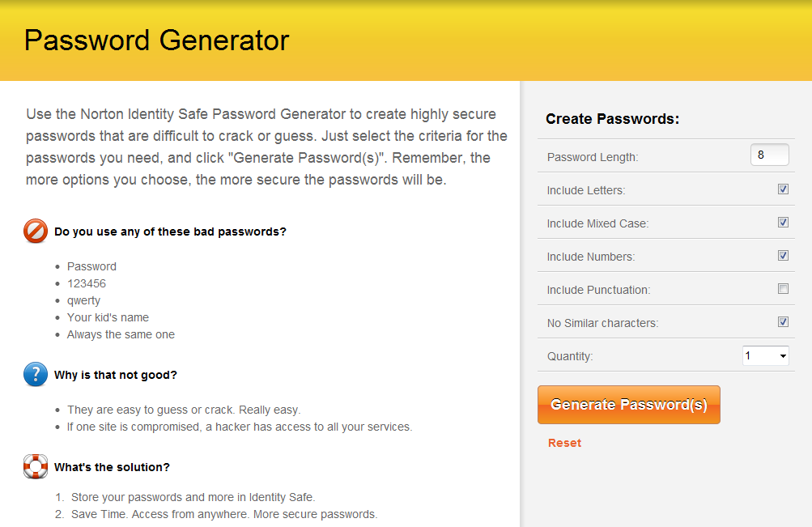The image size is (812, 527).
Task: Click the blue question mark icon
Action: (x=36, y=375)
